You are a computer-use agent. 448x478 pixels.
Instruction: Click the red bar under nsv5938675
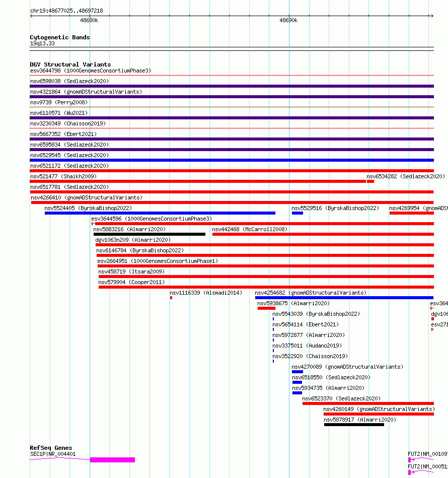click(266, 308)
